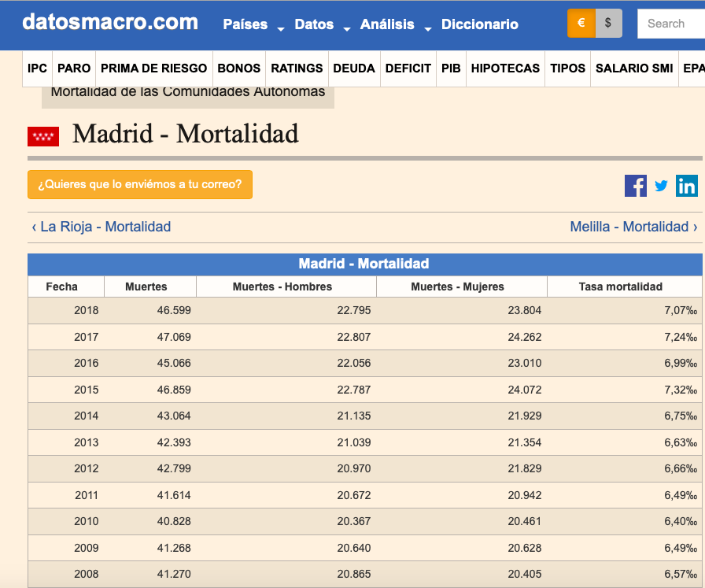Open datosmacro.com home logo
This screenshot has height=588, width=705.
point(110,22)
